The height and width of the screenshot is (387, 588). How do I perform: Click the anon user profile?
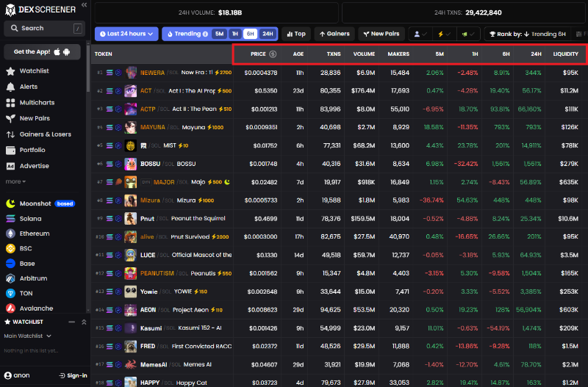point(17,375)
